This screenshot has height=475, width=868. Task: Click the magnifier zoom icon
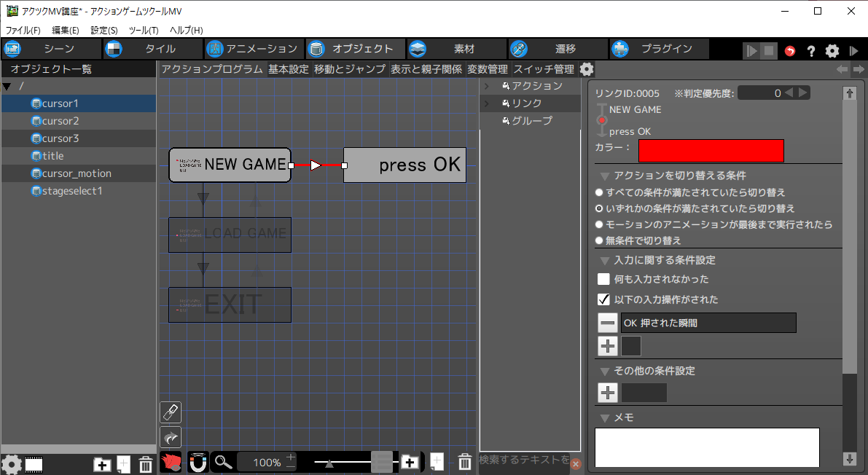(223, 462)
